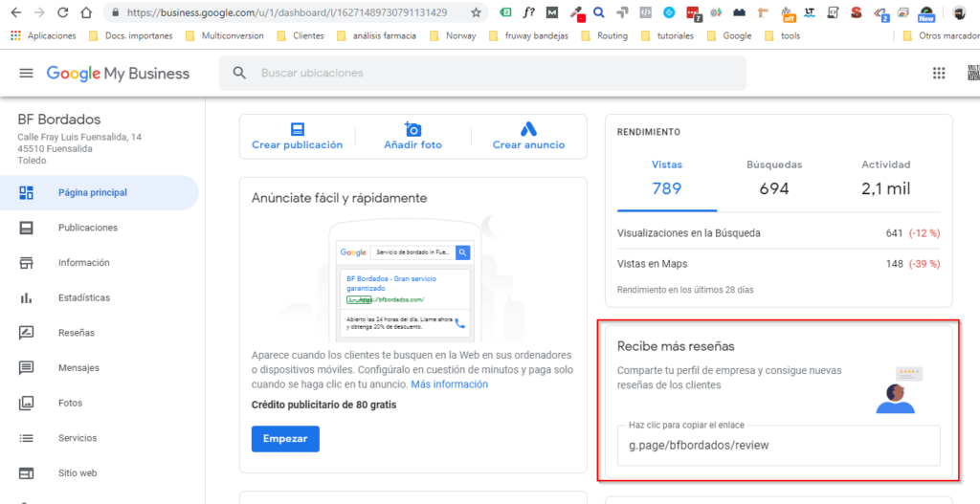The width and height of the screenshot is (980, 504).
Task: Reload the page in browser
Action: click(x=62, y=12)
